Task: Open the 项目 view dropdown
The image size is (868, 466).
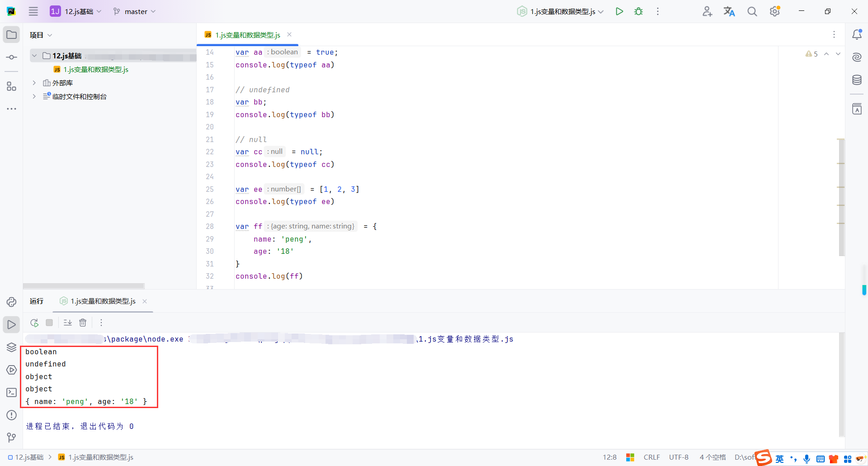Action: tap(41, 35)
